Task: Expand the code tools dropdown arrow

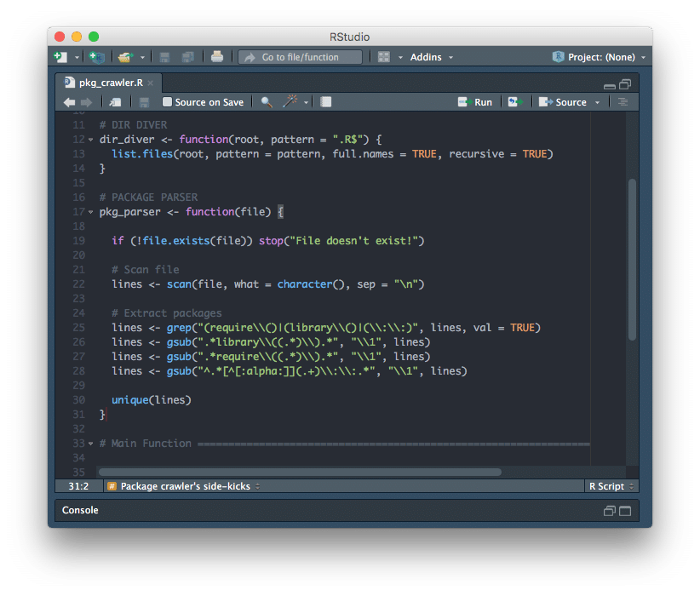Action: (x=306, y=103)
